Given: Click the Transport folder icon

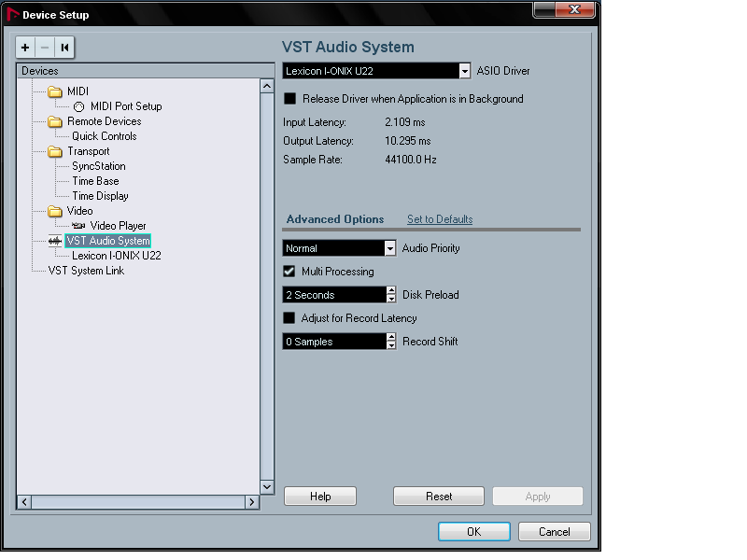Looking at the screenshot, I should [55, 151].
